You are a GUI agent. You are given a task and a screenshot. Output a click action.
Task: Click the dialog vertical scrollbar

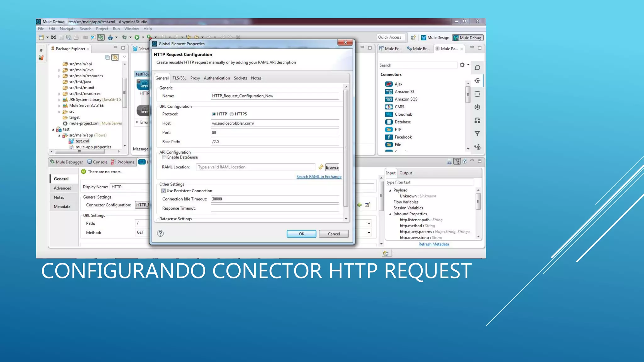(346, 148)
